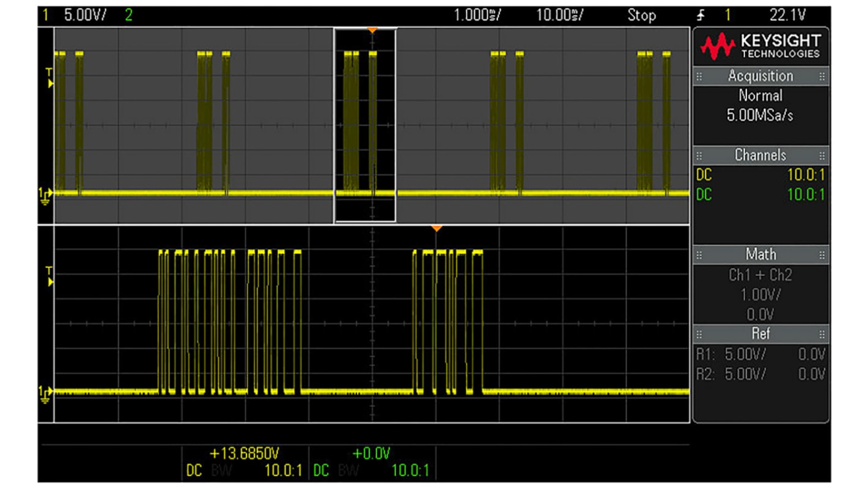Toggle acquisition from Stop to Run
Screen dimensions: 868x488
tap(641, 16)
